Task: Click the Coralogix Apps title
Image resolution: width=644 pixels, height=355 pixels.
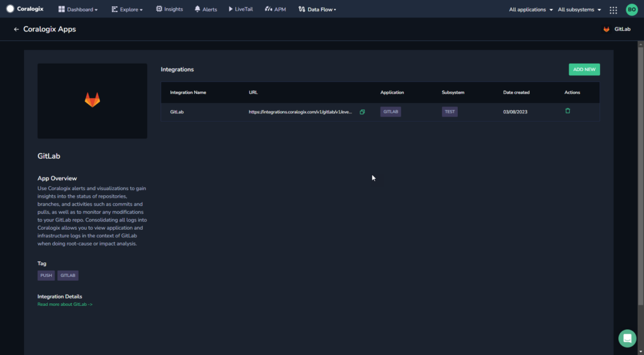Action: (49, 29)
